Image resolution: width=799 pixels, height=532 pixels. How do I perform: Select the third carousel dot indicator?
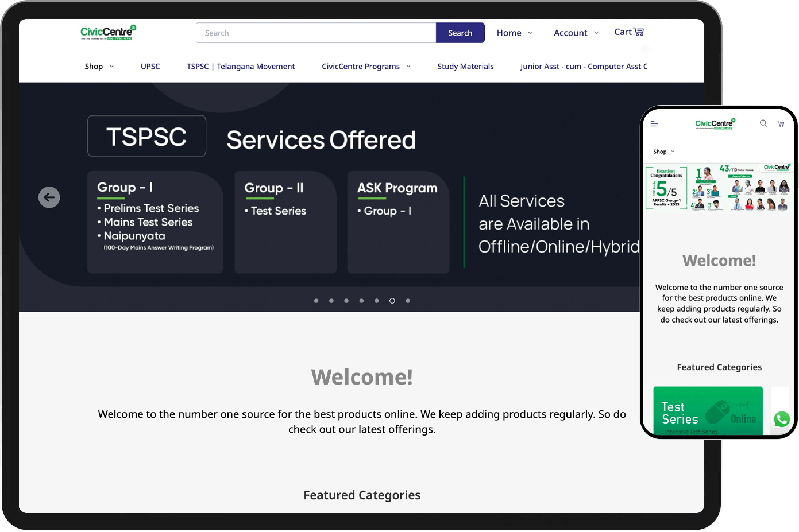(x=346, y=301)
